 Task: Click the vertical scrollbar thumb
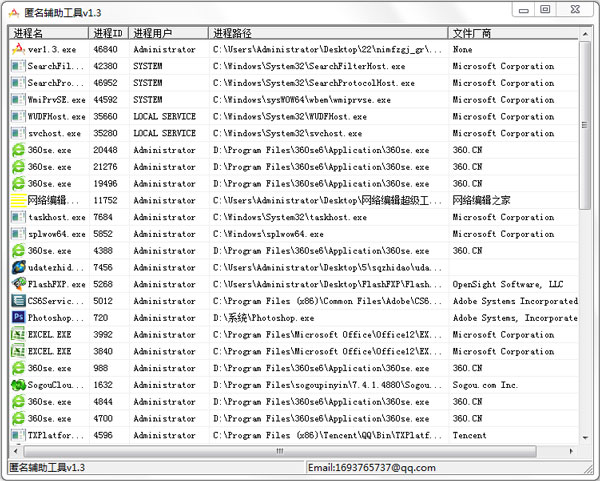pos(585,126)
